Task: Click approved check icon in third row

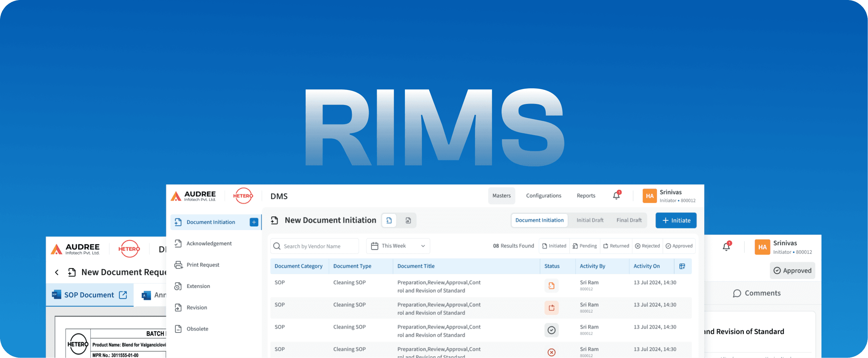Action: tap(551, 330)
